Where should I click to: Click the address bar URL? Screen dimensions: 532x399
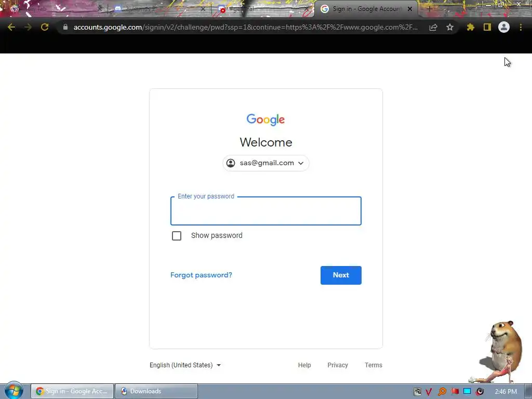[245, 27]
